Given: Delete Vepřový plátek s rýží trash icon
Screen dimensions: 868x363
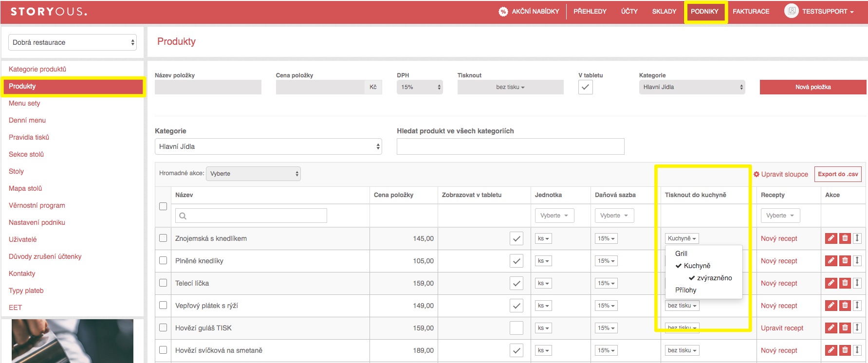Looking at the screenshot, I should tap(845, 306).
